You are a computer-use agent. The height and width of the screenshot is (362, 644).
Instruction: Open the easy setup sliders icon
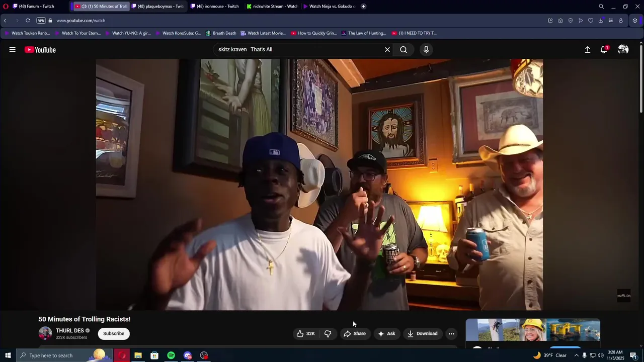coord(611,21)
